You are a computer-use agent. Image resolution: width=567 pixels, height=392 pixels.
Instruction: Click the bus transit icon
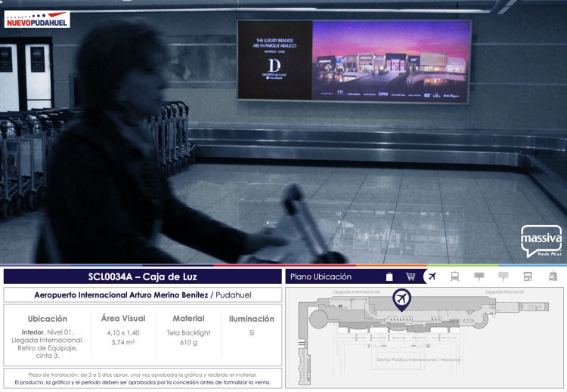(x=455, y=276)
